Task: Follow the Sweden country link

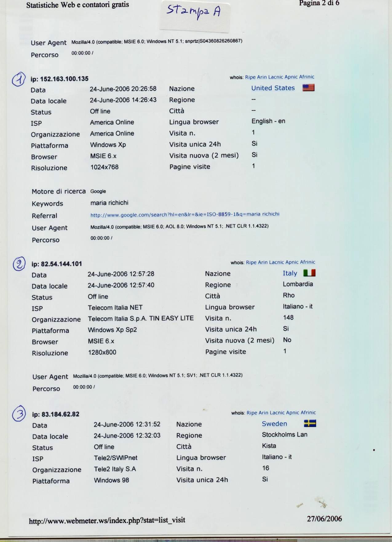Action: [x=274, y=424]
